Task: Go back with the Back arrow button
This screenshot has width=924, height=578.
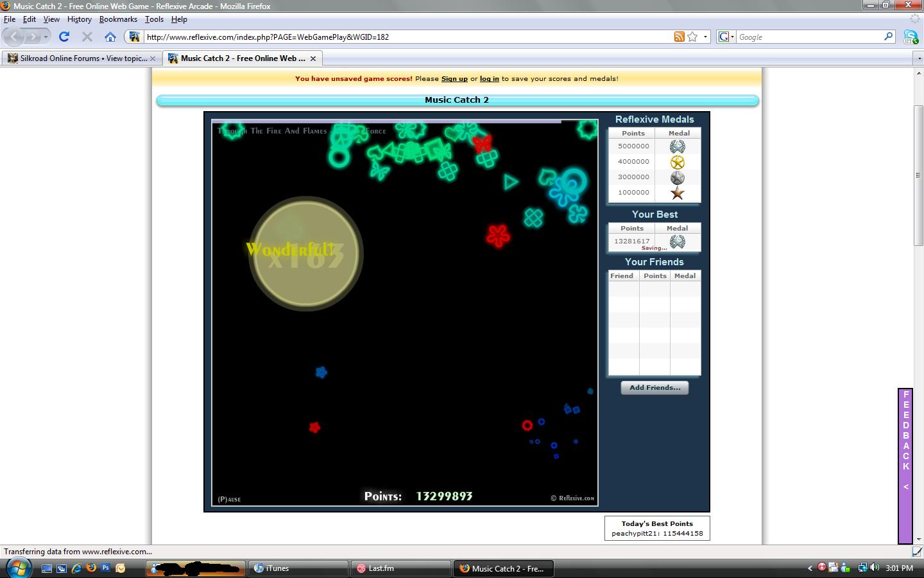Action: pos(14,37)
